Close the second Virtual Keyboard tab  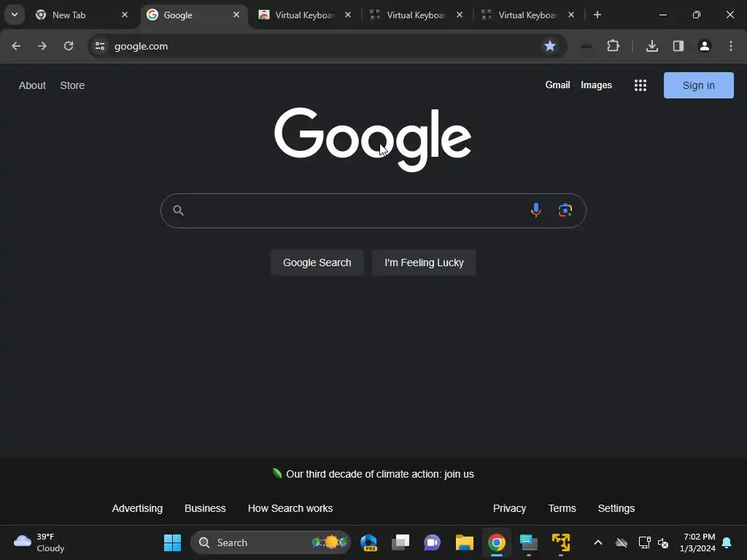[x=460, y=15]
